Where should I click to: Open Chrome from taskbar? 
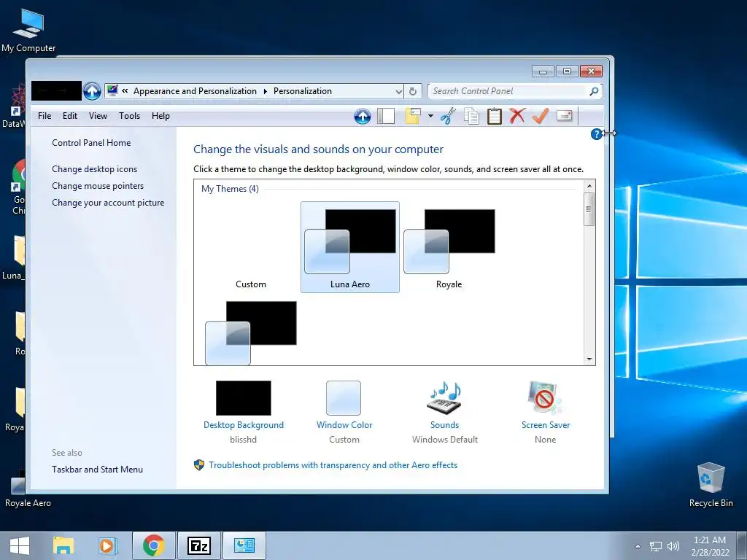pyautogui.click(x=153, y=545)
